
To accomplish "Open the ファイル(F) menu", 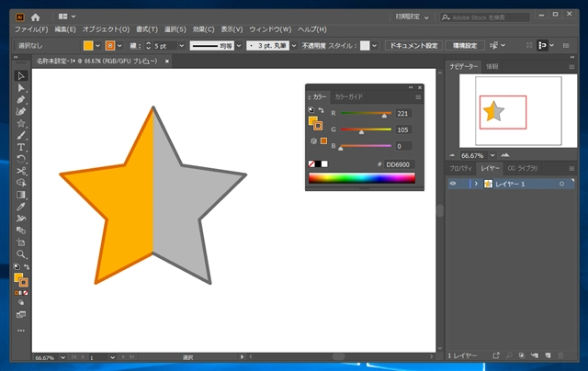I will pyautogui.click(x=31, y=29).
